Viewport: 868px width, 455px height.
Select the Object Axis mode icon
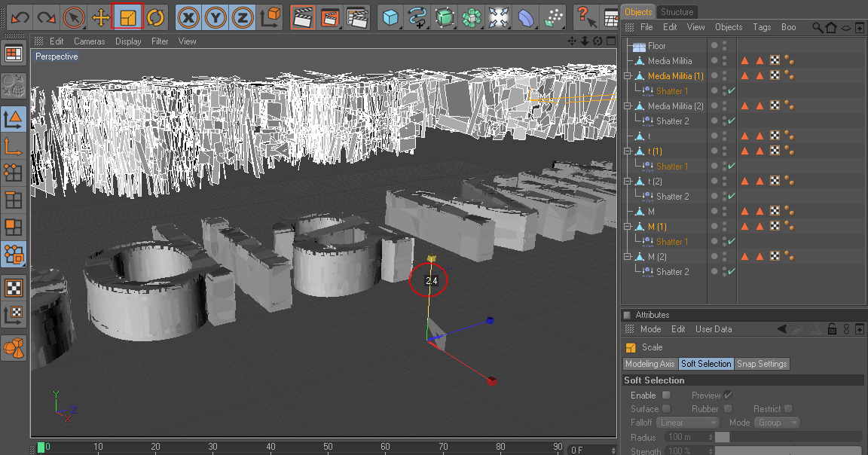(x=14, y=146)
